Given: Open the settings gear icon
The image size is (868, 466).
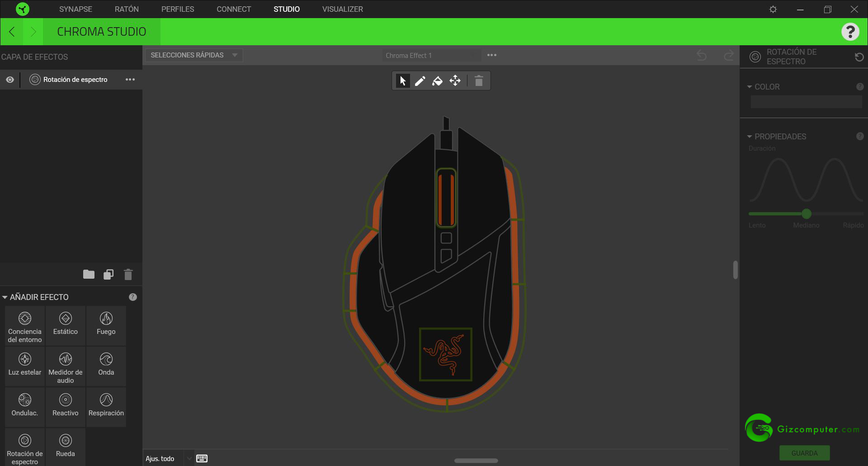Looking at the screenshot, I should (x=773, y=9).
